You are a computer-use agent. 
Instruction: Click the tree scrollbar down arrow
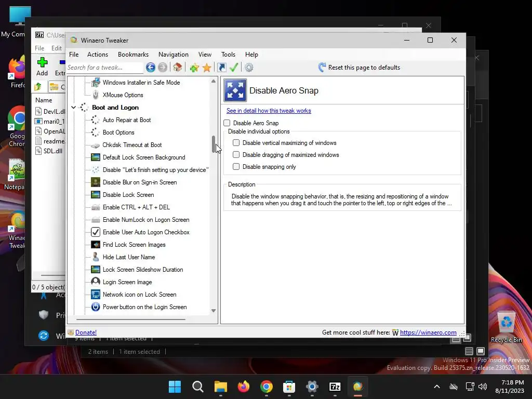coord(214,311)
